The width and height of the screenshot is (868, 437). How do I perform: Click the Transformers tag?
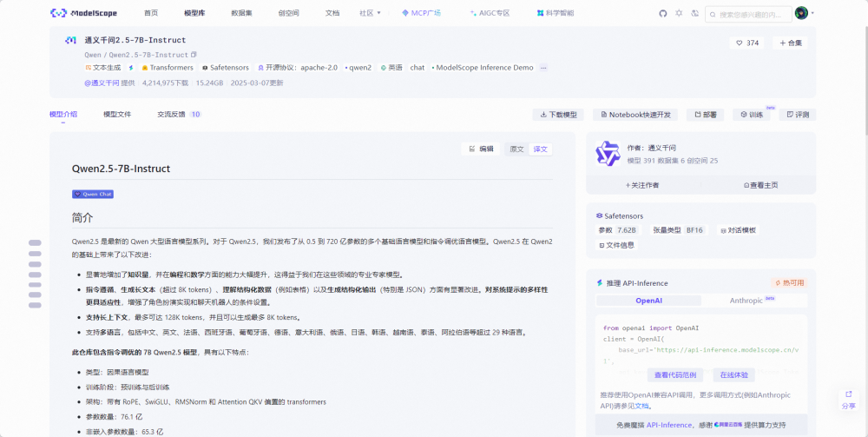(x=168, y=68)
